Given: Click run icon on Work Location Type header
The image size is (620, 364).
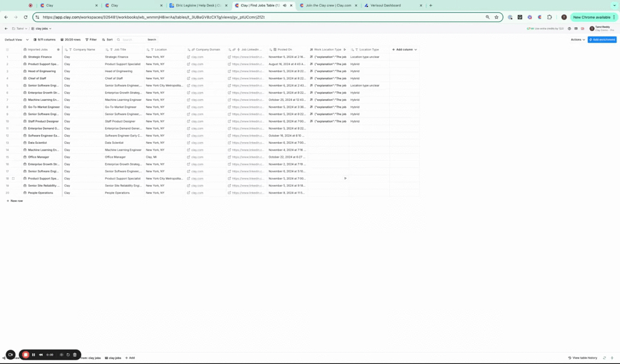Looking at the screenshot, I should (x=345, y=50).
